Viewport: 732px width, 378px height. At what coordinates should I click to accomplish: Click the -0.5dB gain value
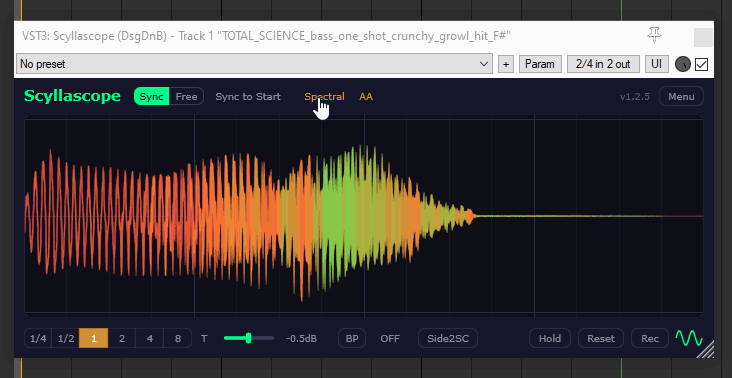[301, 338]
